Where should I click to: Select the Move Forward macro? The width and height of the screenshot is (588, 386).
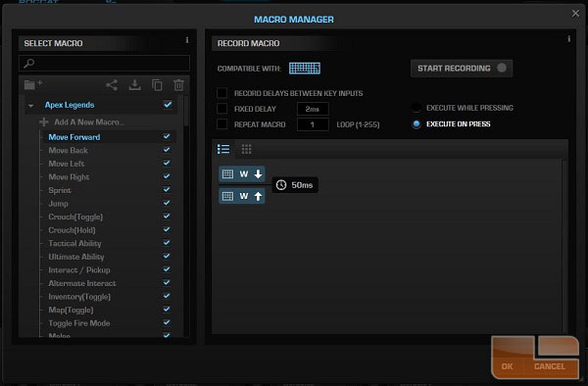pyautogui.click(x=74, y=137)
